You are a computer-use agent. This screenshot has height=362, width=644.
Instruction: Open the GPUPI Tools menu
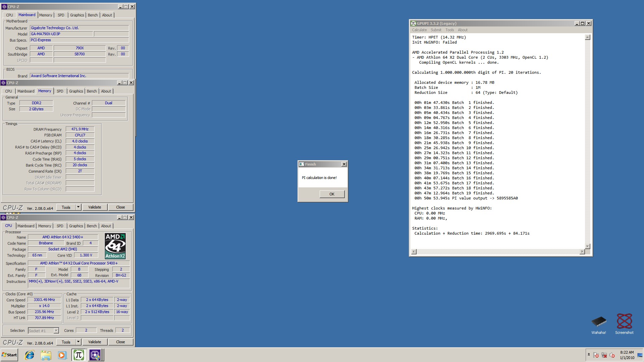450,30
